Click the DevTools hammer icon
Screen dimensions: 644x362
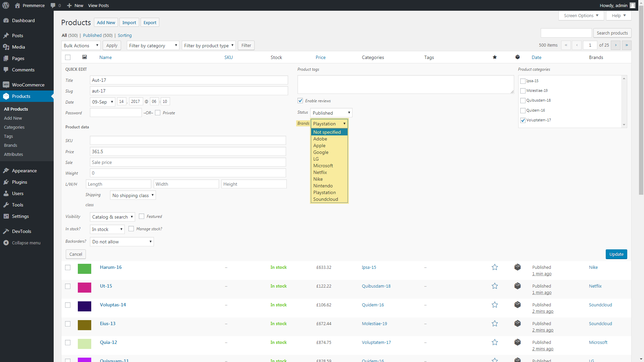click(6, 231)
